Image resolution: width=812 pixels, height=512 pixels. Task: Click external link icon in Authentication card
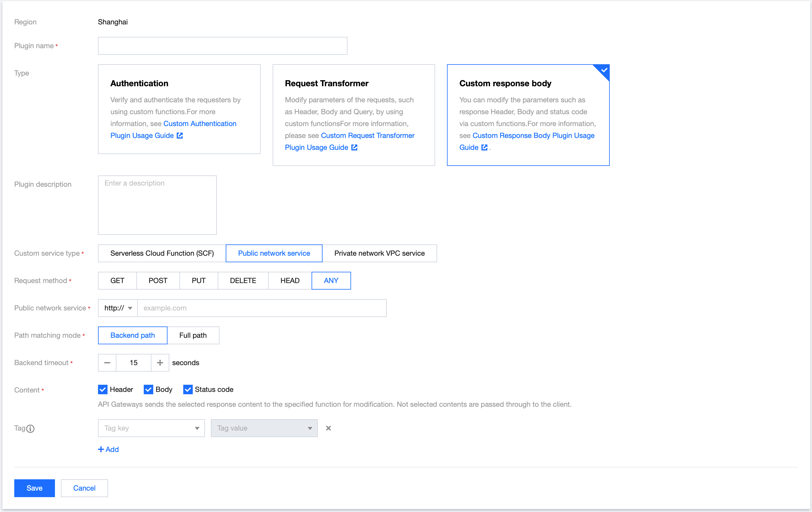tap(180, 136)
